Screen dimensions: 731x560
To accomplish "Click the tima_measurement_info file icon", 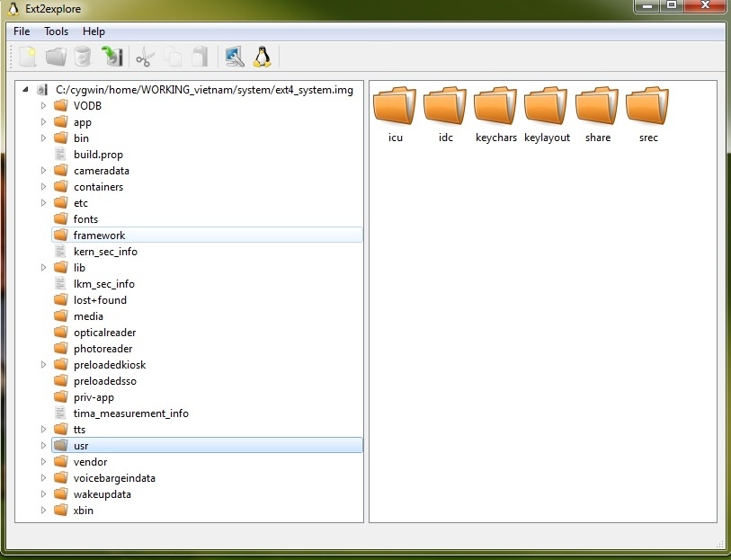I will [x=60, y=413].
